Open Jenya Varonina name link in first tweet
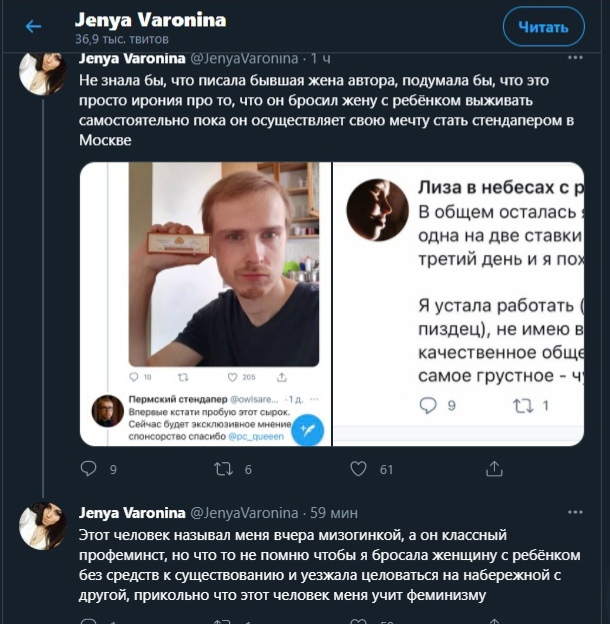Screen dimensions: 610x624 point(131,59)
